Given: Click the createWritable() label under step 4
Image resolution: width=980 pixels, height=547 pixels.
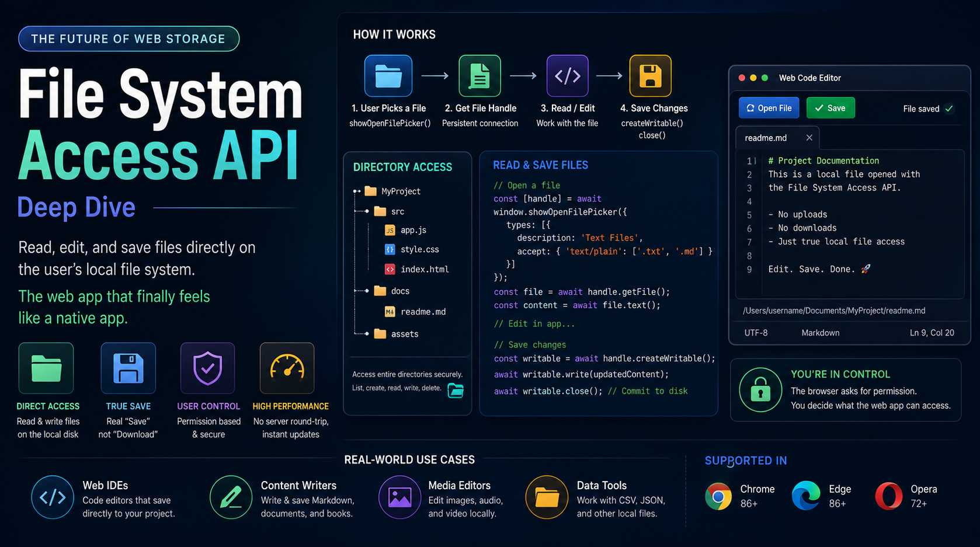Looking at the screenshot, I should coord(652,123).
